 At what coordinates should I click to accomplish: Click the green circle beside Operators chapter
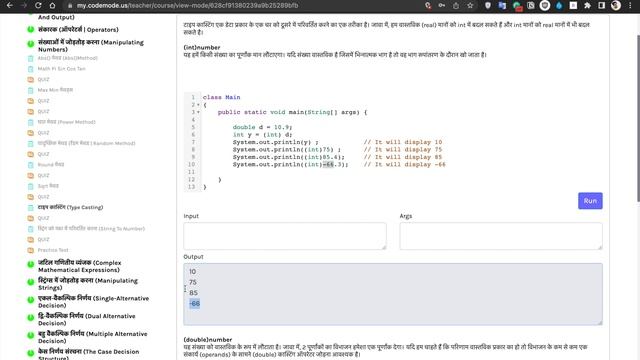pyautogui.click(x=31, y=29)
